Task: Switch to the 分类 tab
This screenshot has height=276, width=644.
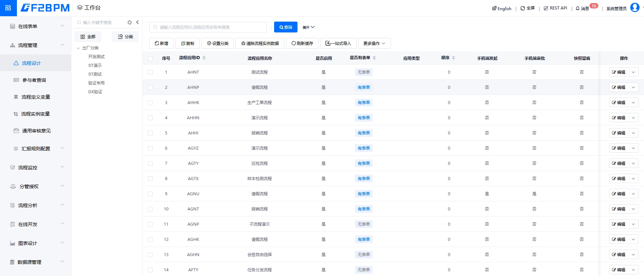Action: coord(125,36)
